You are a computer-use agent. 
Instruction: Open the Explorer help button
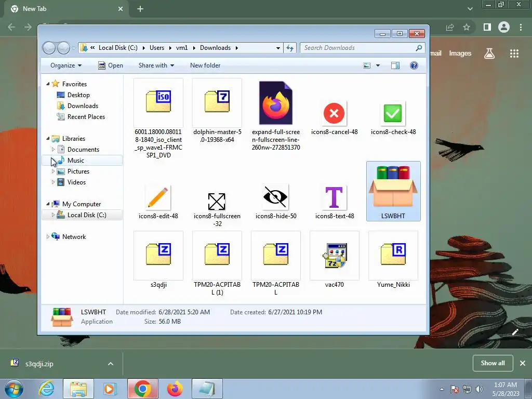[414, 65]
